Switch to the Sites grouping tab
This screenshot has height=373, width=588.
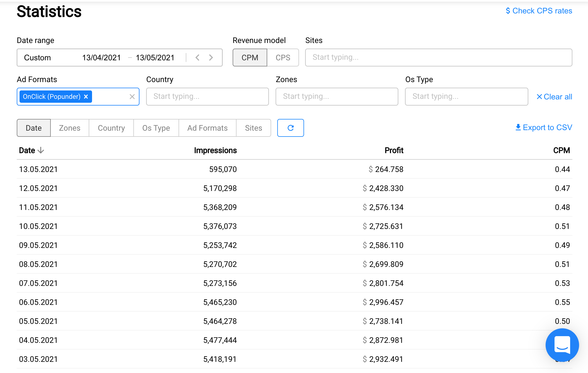click(254, 128)
